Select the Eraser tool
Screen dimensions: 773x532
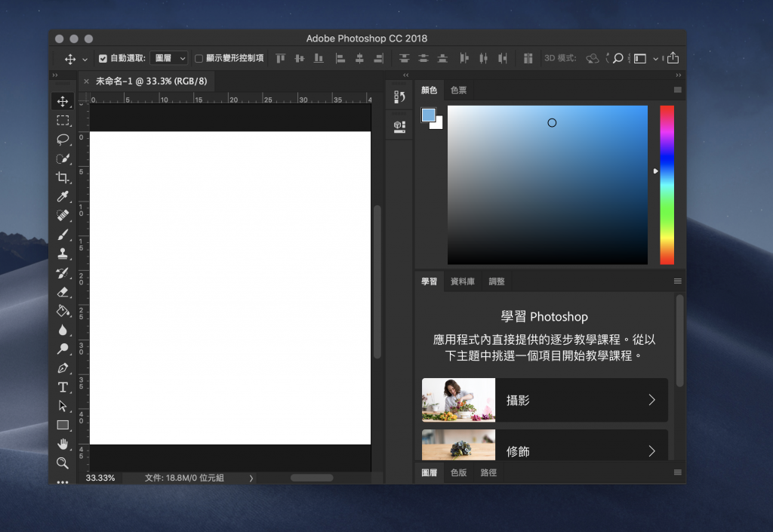tap(63, 292)
